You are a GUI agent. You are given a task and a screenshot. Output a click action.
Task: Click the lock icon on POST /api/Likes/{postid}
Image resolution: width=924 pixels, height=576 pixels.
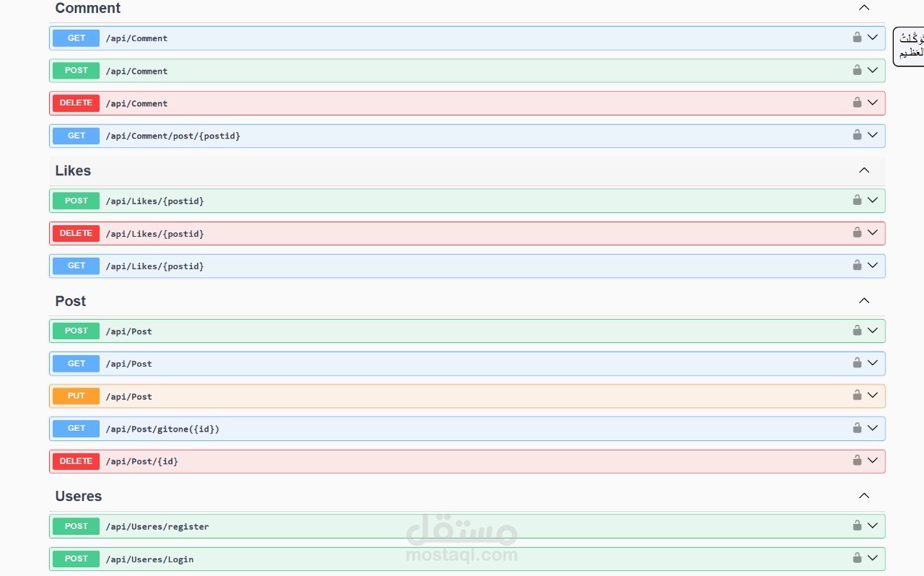click(x=857, y=200)
